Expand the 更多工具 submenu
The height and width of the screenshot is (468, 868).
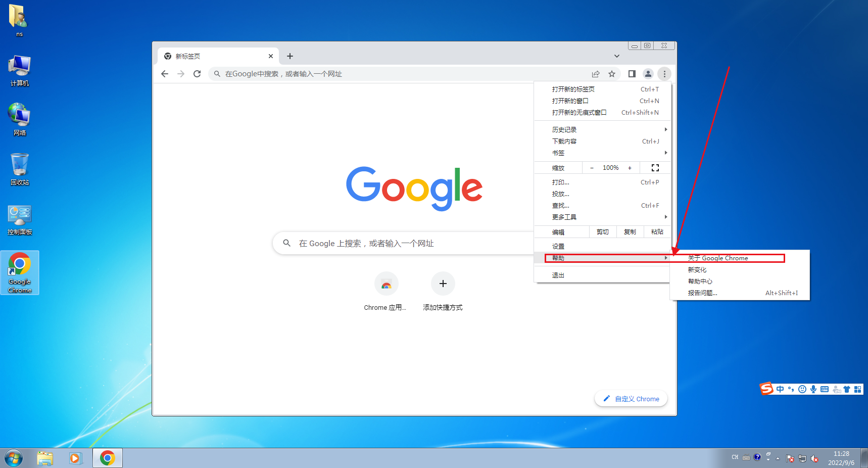(602, 217)
